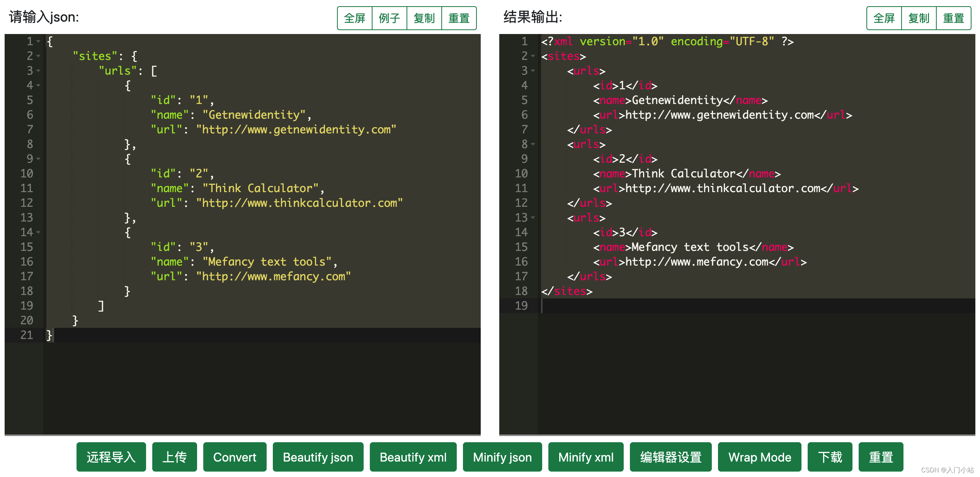Viewport: 980px width, 477px height.
Task: Minify the JSON input
Action: (x=502, y=457)
